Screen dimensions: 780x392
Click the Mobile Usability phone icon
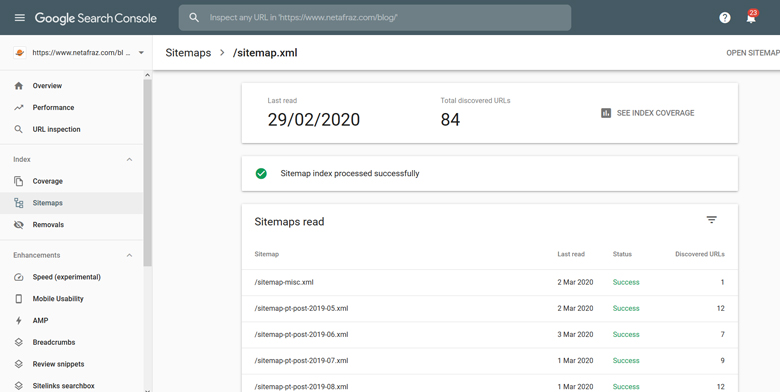pos(18,299)
